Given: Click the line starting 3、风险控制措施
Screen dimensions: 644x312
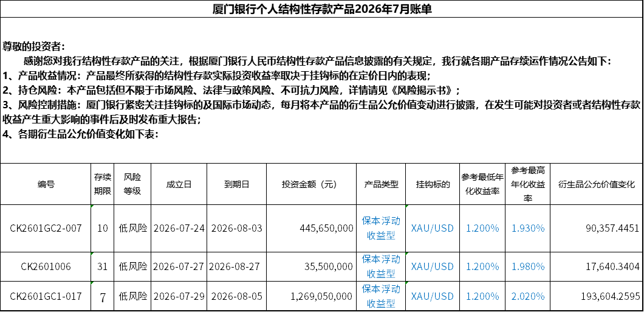Looking at the screenshot, I should pos(322,112).
